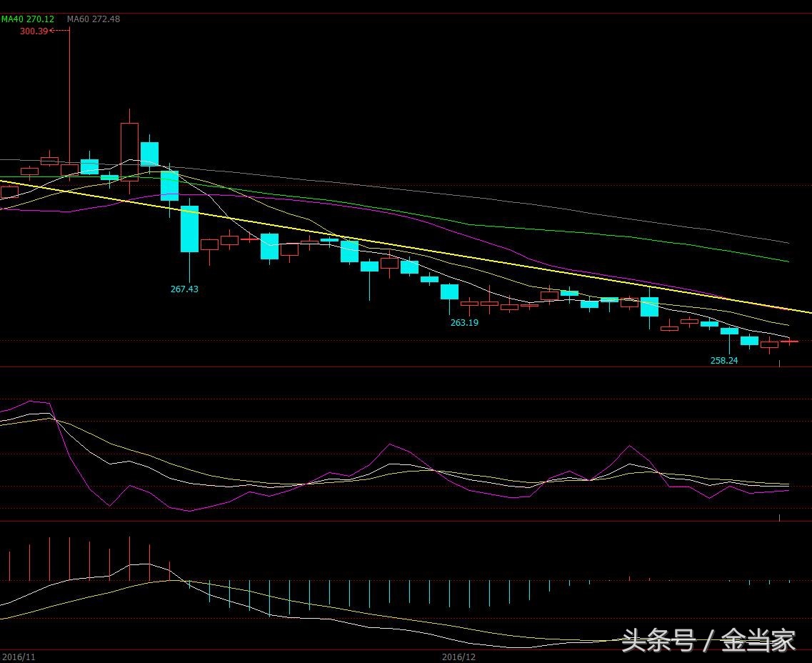Select the cyan candle above 258.24 label
The height and width of the screenshot is (663, 812).
click(x=729, y=331)
